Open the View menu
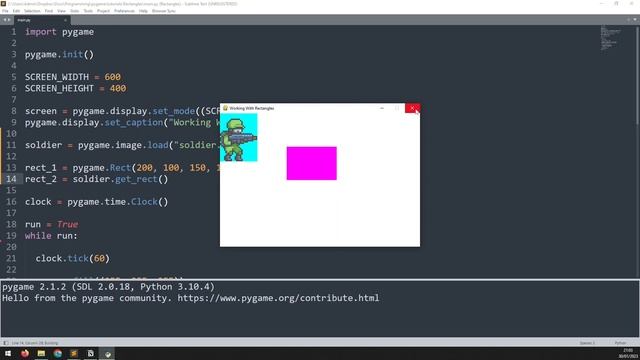 tap(61, 11)
